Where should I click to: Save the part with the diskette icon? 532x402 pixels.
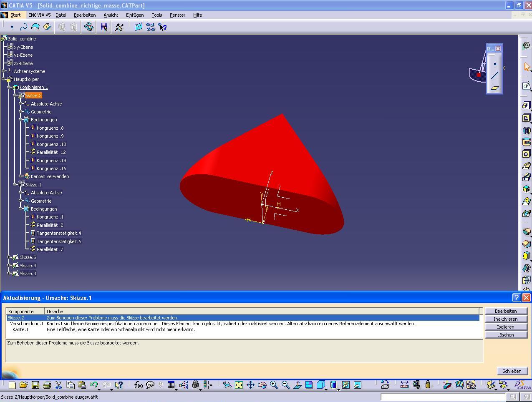tap(35, 385)
